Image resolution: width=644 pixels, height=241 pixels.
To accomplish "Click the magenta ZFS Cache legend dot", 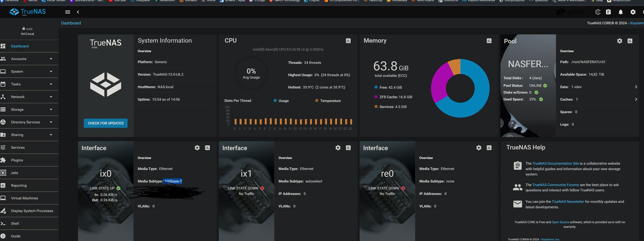I will point(376,97).
